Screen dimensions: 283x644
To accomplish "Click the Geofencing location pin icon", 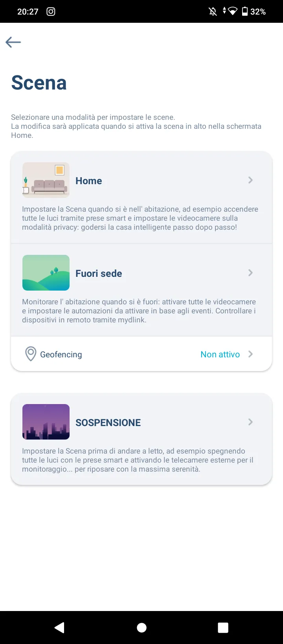I will pos(31,354).
